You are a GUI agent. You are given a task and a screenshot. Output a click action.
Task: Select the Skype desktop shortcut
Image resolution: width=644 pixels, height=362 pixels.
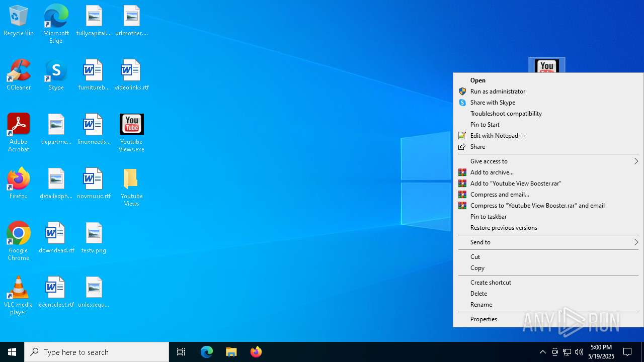[56, 75]
